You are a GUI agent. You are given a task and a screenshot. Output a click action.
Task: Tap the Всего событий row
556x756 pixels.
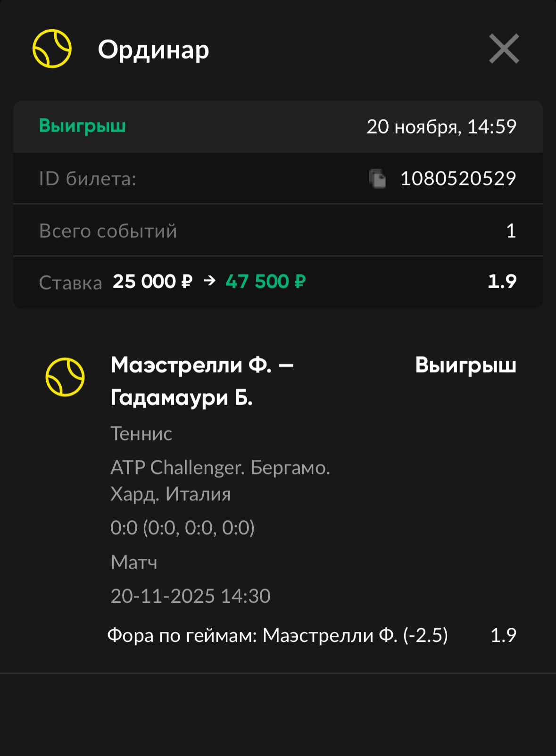coord(278,231)
